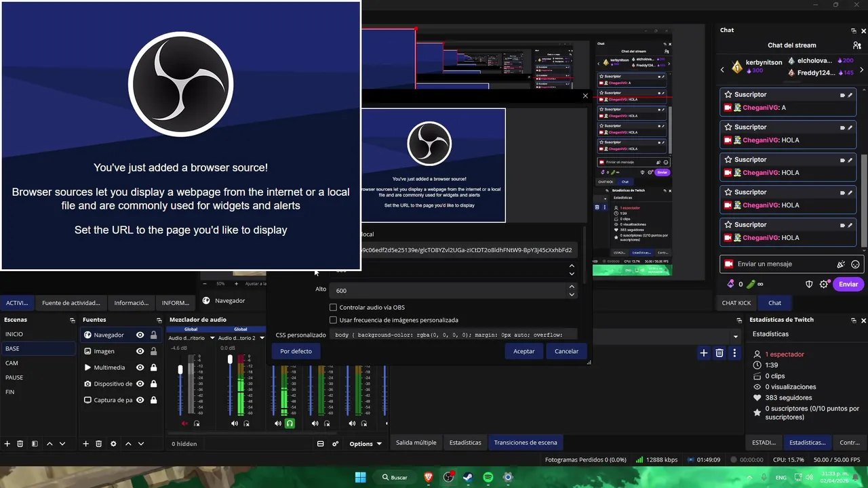This screenshot has height=488, width=868.
Task: Open Brave browser from the taskbar
Action: pyautogui.click(x=429, y=477)
